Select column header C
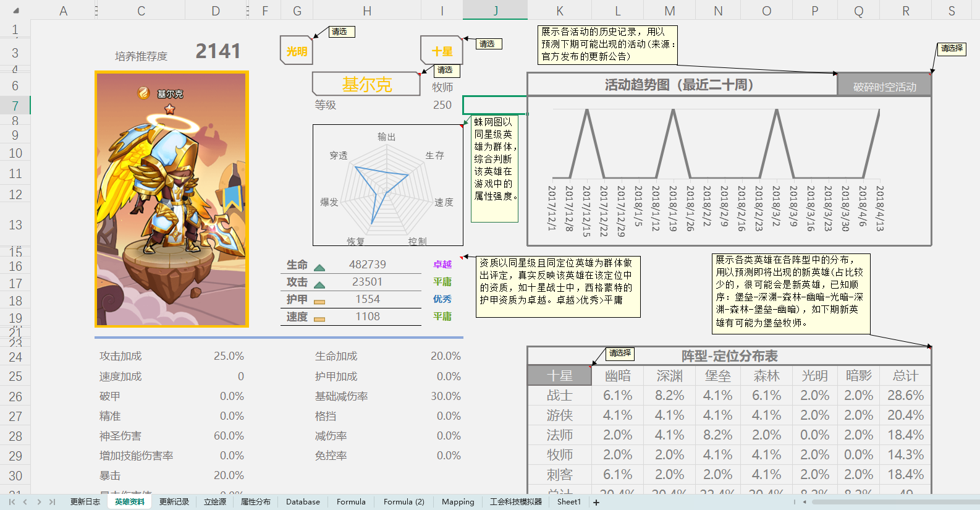Image resolution: width=980 pixels, height=510 pixels. (142, 11)
